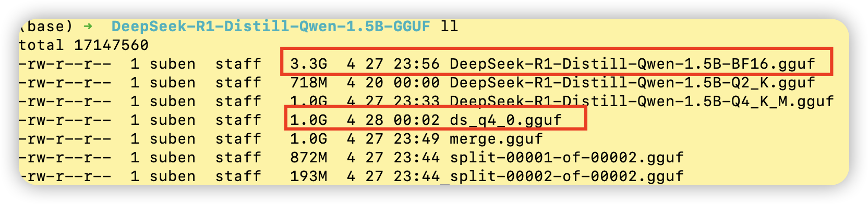Select filename DeepSeek-R1-Distill-Qwen-1.5B-BF16.gguf
This screenshot has height=204, width=868.
coord(632,64)
